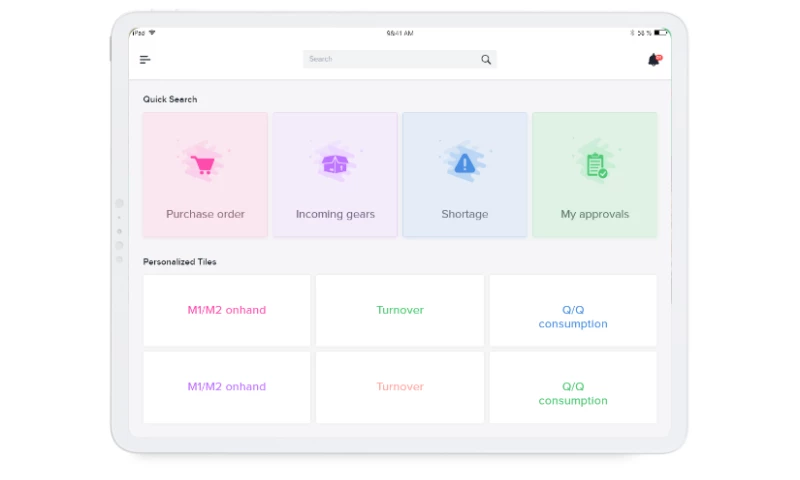Tap the battery icon in status bar
800x480 pixels.
[x=659, y=33]
